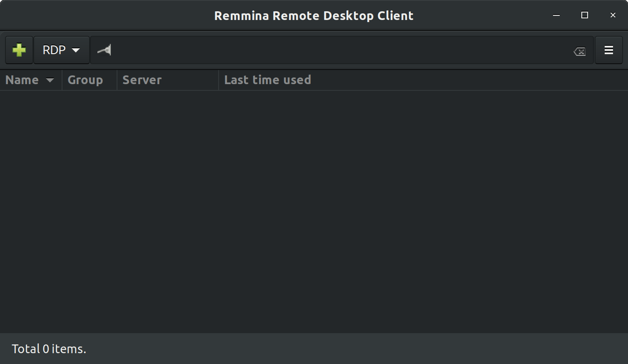Minimize the Remmina window

coord(556,15)
